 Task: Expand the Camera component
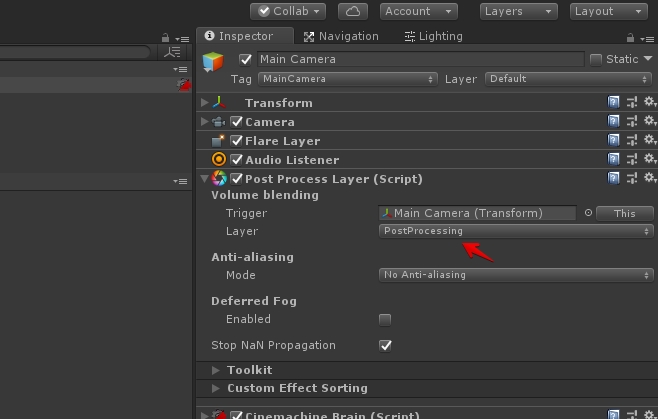[204, 122]
